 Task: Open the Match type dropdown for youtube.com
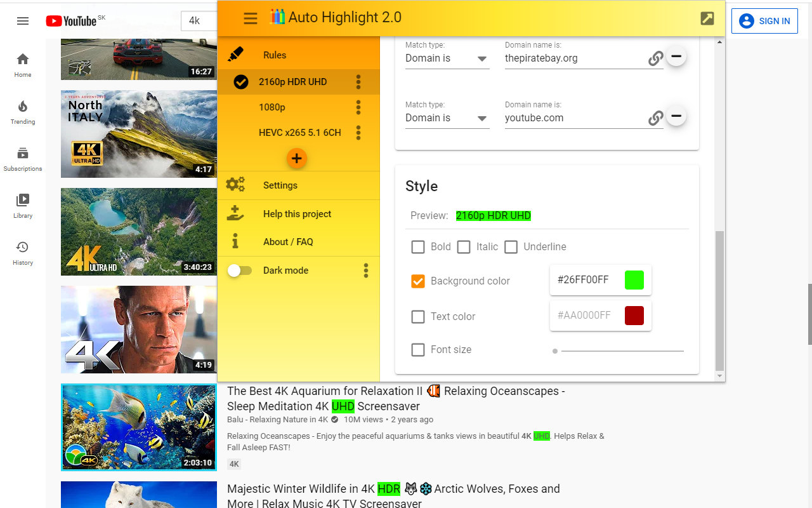447,117
